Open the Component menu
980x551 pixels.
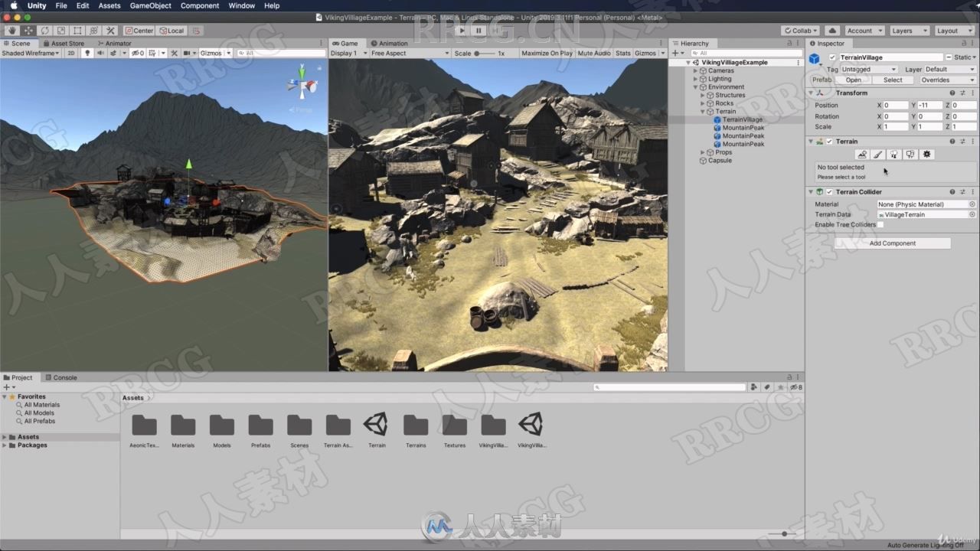click(200, 5)
